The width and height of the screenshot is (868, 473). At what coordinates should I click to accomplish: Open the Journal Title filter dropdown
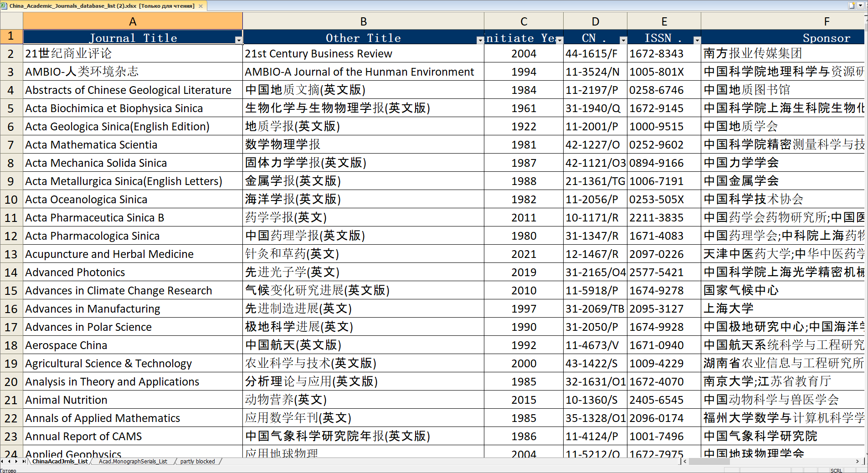pyautogui.click(x=238, y=40)
